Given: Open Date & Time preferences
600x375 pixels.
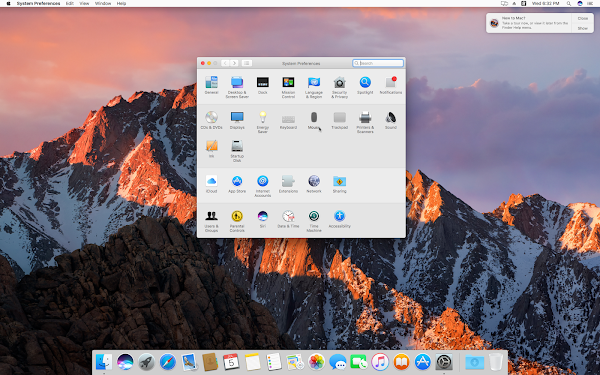Looking at the screenshot, I should (288, 219).
